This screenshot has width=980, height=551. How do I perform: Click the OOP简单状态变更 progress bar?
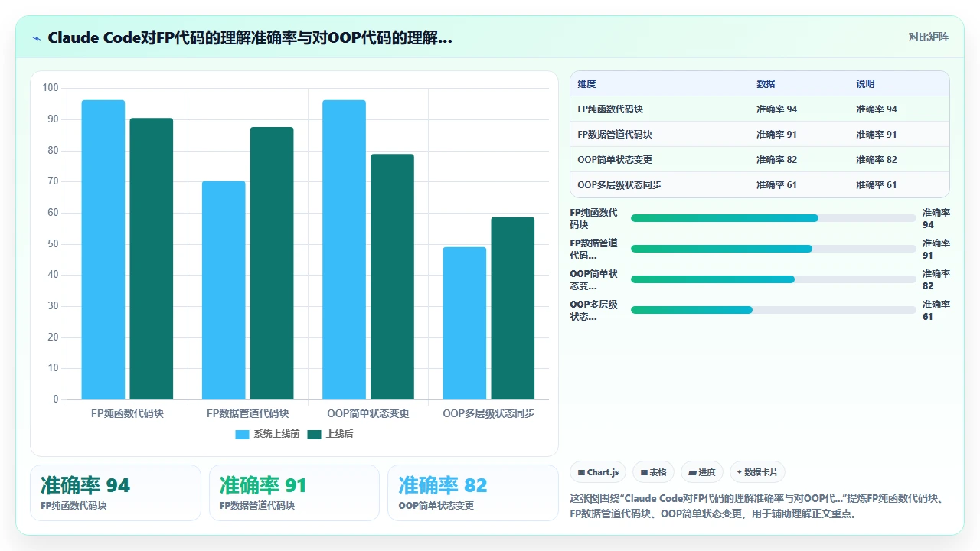tap(773, 279)
